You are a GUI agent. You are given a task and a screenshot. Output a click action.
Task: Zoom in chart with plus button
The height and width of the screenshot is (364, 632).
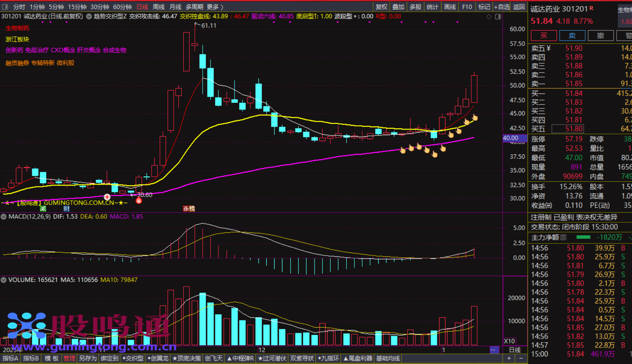509,358
